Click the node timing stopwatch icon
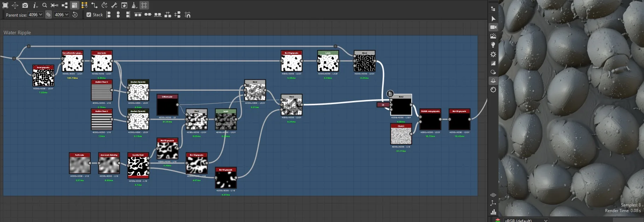The image size is (644, 222). 105,5
